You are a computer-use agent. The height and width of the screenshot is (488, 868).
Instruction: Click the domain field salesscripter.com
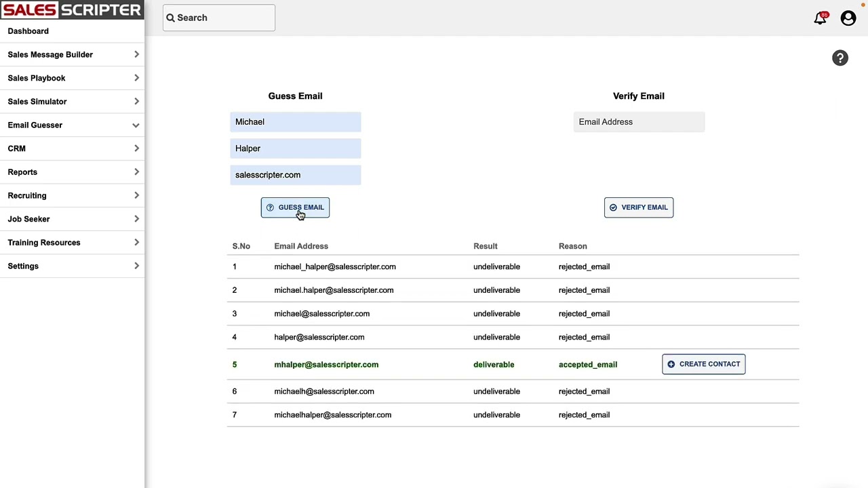coord(296,175)
